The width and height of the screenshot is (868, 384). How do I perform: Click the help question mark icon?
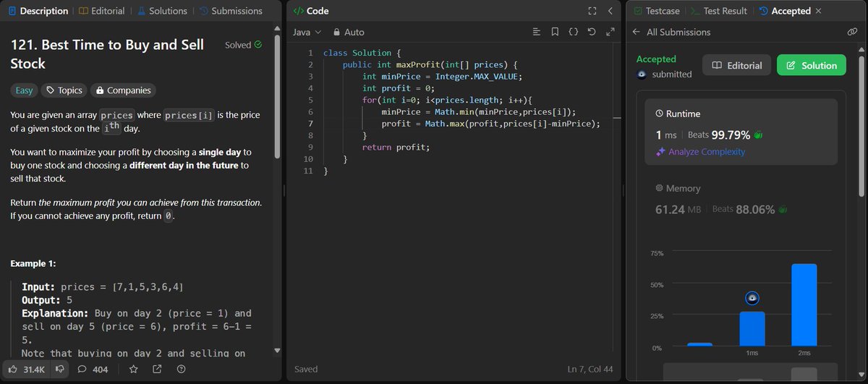point(181,370)
